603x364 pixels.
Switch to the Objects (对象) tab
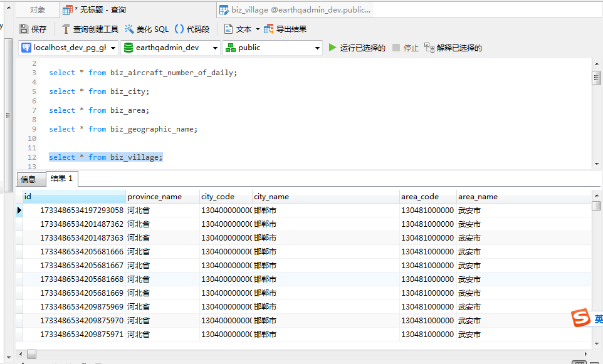(38, 10)
